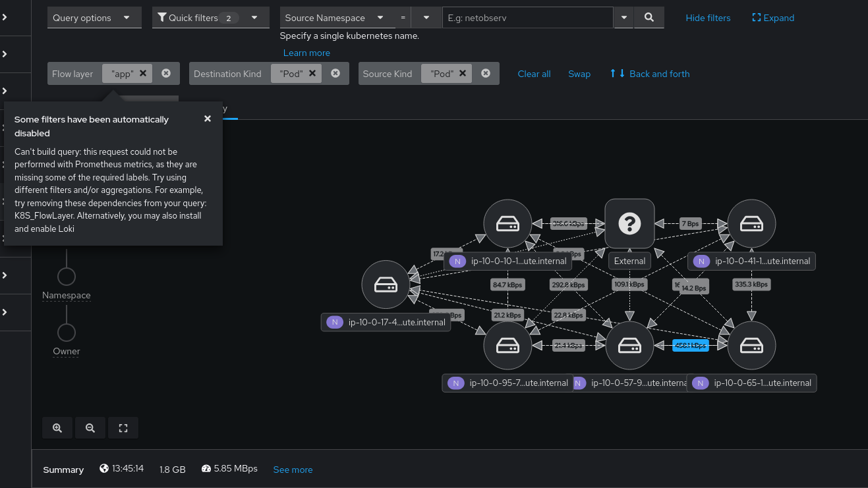
Task: Delete the entire Destination Kind filter group
Action: click(335, 74)
